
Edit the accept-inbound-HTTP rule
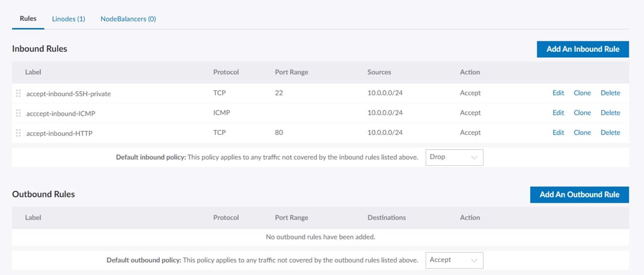click(x=558, y=132)
